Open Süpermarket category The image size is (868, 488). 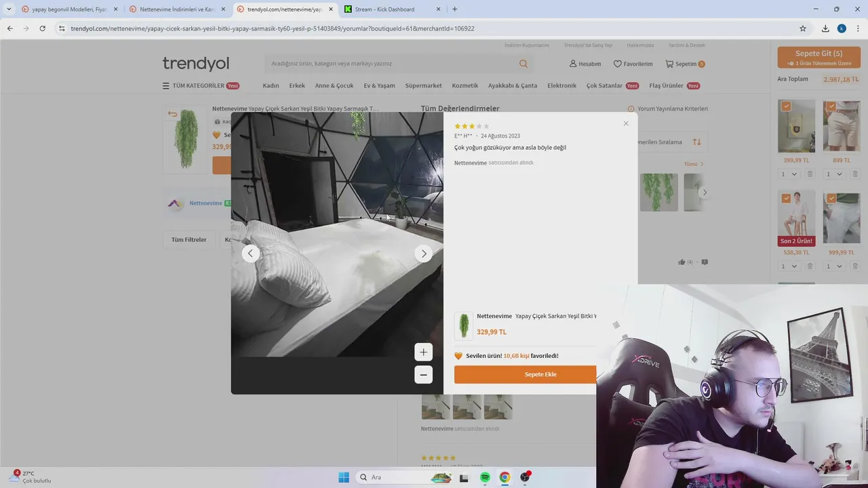[423, 86]
